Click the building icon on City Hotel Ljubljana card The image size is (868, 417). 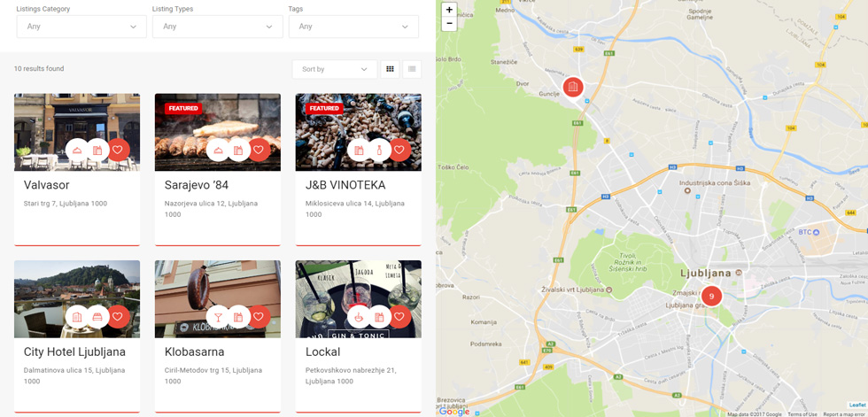click(76, 317)
